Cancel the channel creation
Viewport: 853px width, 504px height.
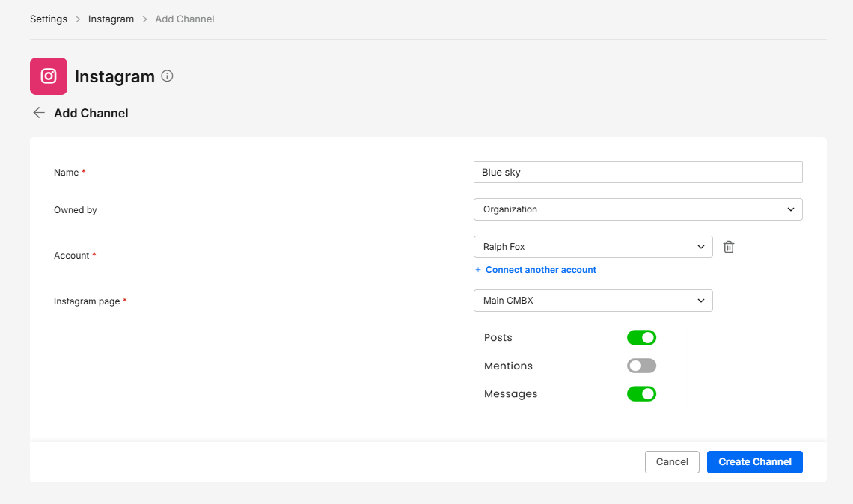tap(672, 462)
